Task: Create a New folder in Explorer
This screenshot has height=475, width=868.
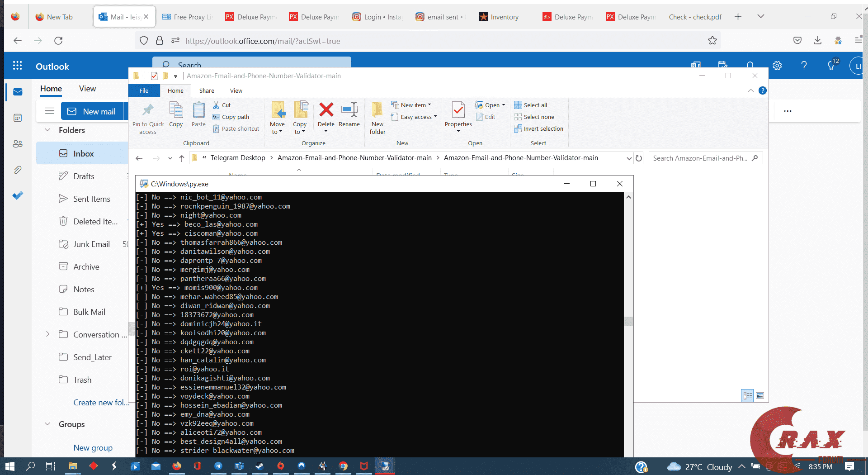Action: (x=377, y=118)
